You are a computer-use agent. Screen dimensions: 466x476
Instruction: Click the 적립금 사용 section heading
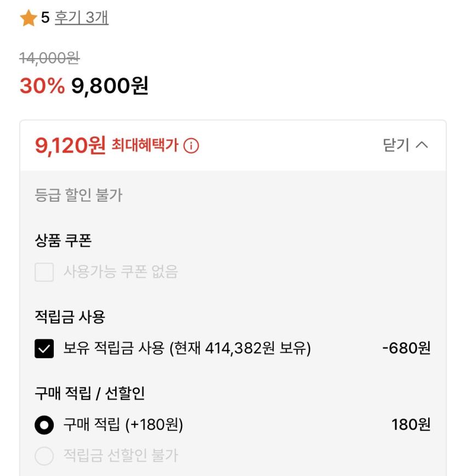pos(70,317)
